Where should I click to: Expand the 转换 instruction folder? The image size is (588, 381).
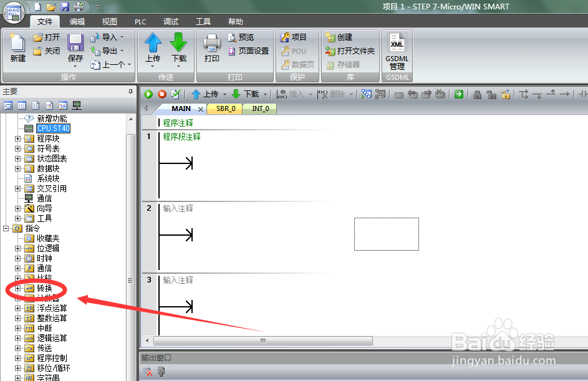[x=17, y=288]
